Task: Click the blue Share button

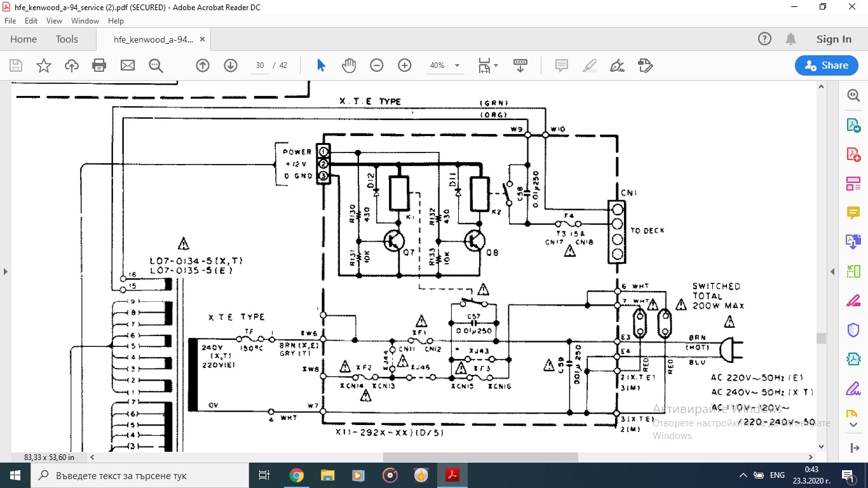Action: tap(826, 65)
